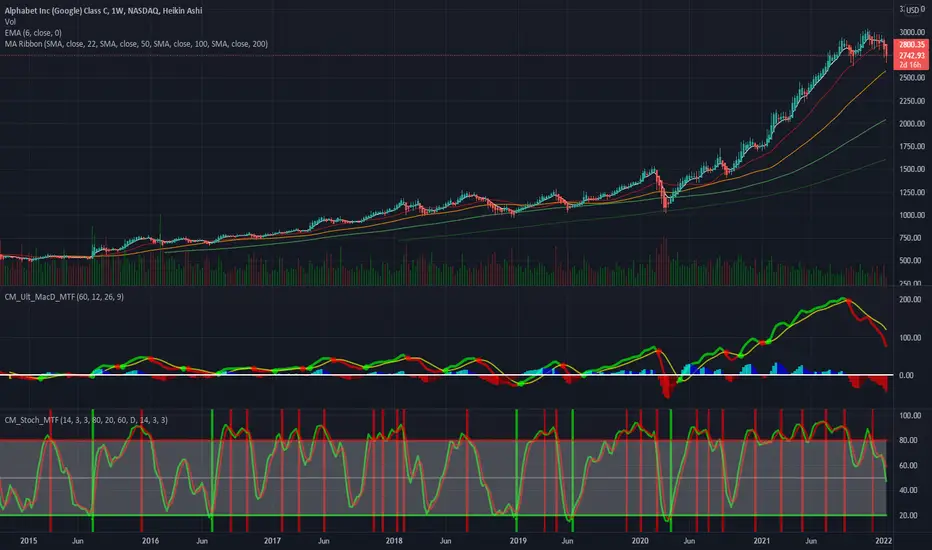The image size is (932, 550).
Task: Click the 2d 16h countdown label
Action: coord(910,65)
